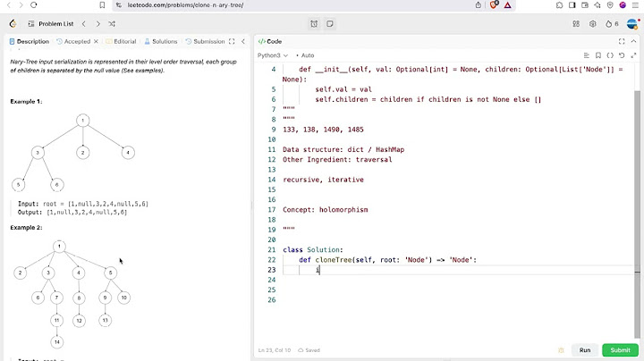644x361 pixels.
Task: Click the browser back arrow
Action: coord(9,5)
